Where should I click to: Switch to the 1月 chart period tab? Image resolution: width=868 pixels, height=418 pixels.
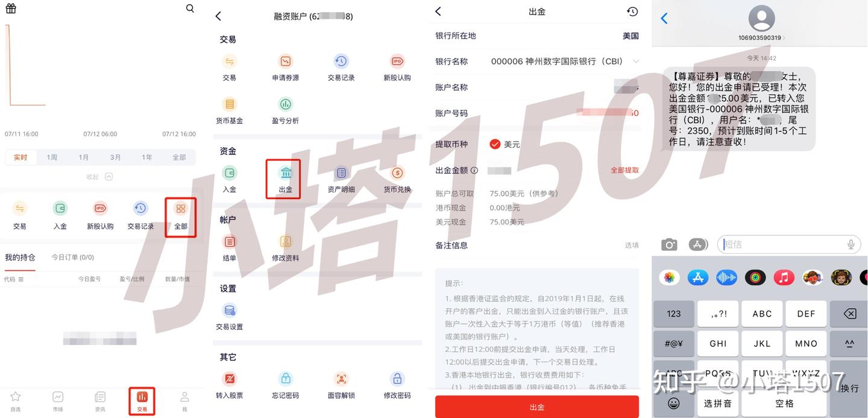click(x=83, y=157)
